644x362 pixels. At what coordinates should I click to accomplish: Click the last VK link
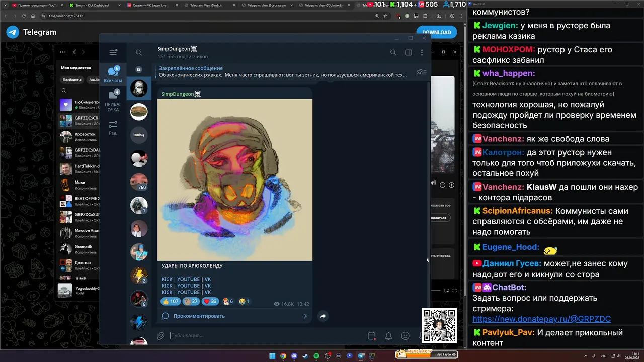(208, 292)
